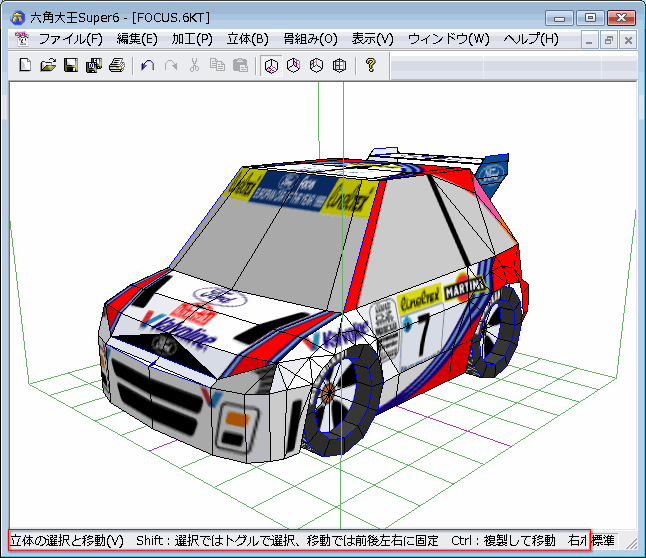This screenshot has height=558, width=646.
Task: Click the multi-disk save icon beside Save
Action: point(94,66)
